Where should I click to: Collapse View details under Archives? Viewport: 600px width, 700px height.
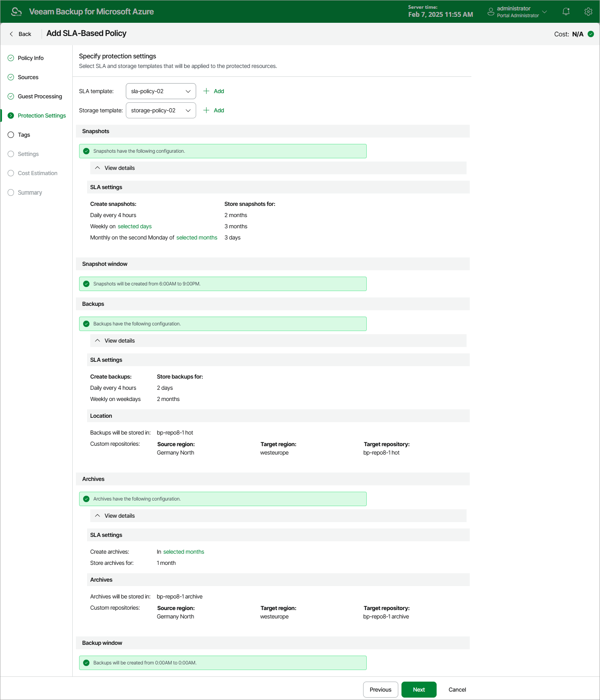[x=278, y=516]
